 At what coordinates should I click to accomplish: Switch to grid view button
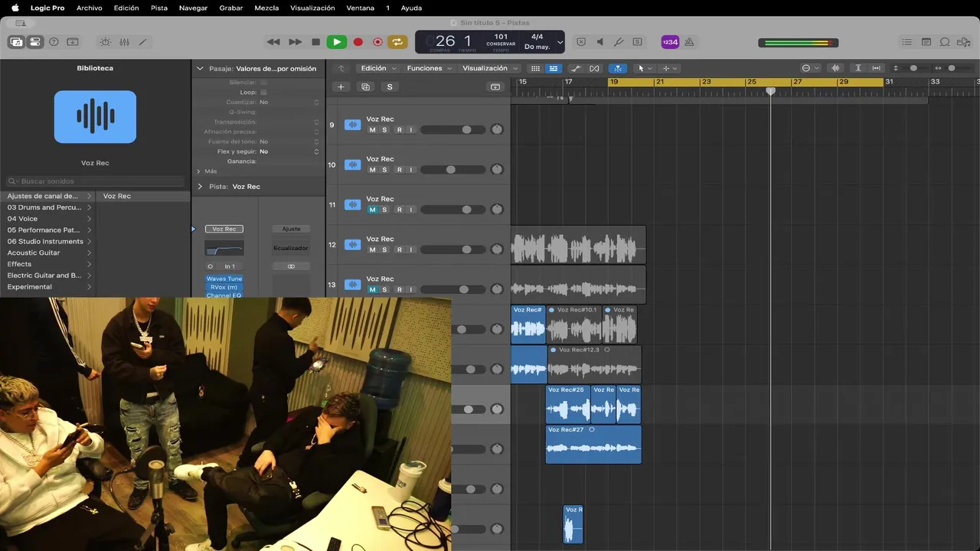(x=535, y=68)
